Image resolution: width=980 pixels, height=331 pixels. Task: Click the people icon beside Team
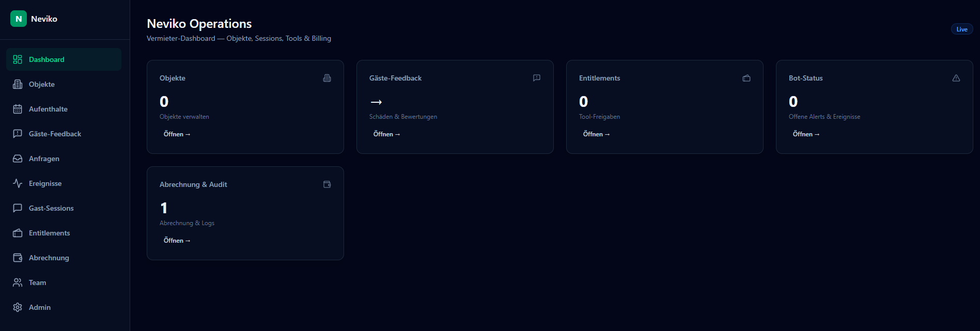tap(18, 282)
